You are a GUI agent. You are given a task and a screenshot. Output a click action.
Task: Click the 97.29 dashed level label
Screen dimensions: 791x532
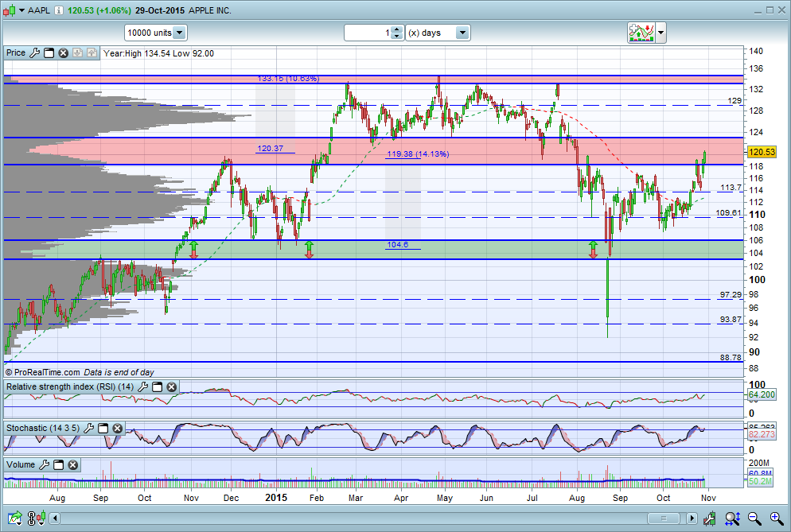click(x=731, y=294)
